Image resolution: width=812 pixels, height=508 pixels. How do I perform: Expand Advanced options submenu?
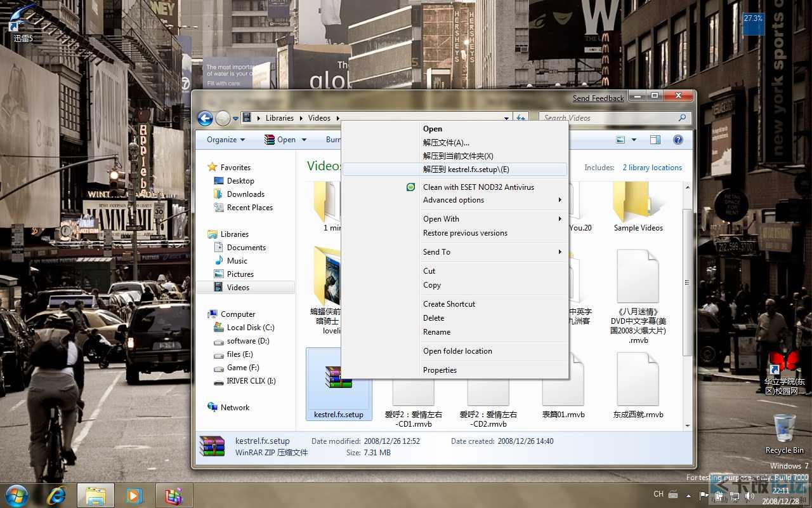point(454,200)
